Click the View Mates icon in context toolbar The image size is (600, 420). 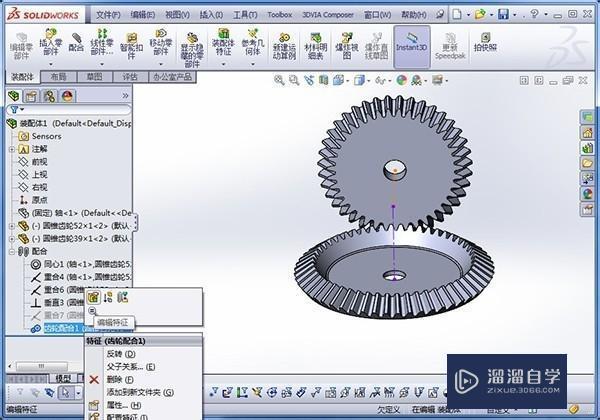coord(123,297)
